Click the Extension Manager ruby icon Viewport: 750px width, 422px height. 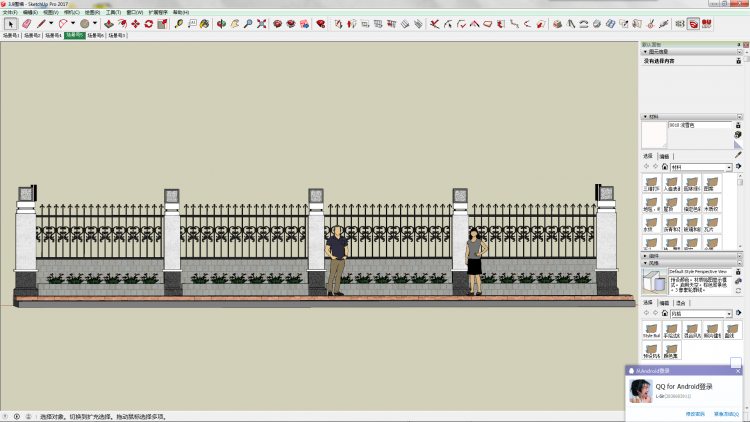pyautogui.click(x=320, y=23)
